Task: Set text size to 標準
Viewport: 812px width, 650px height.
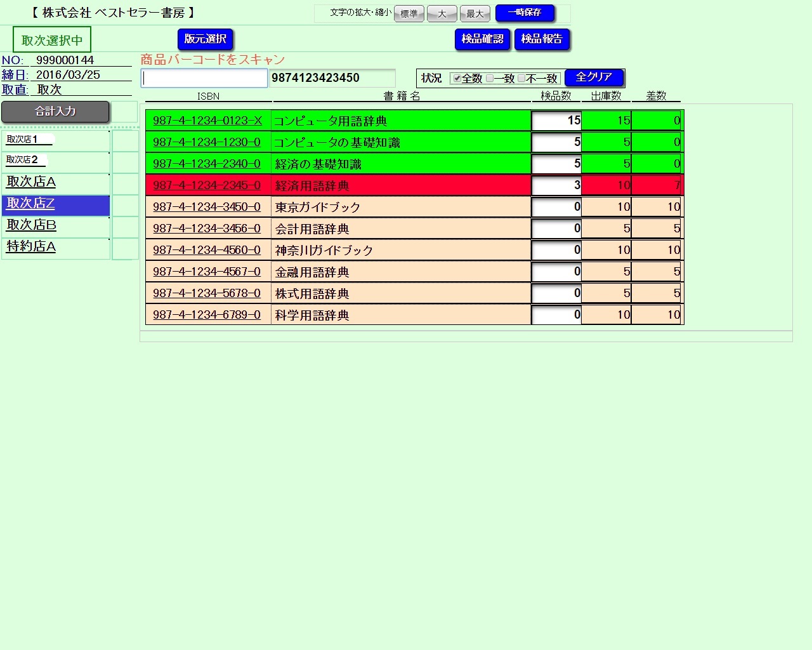Action: coord(409,13)
